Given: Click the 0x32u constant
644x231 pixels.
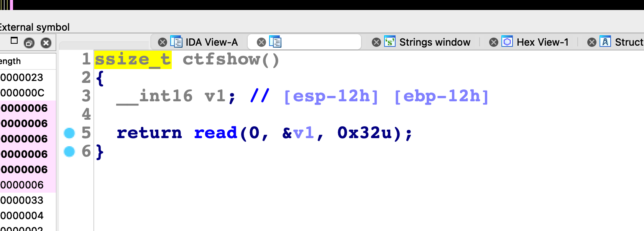Looking at the screenshot, I should 365,133.
